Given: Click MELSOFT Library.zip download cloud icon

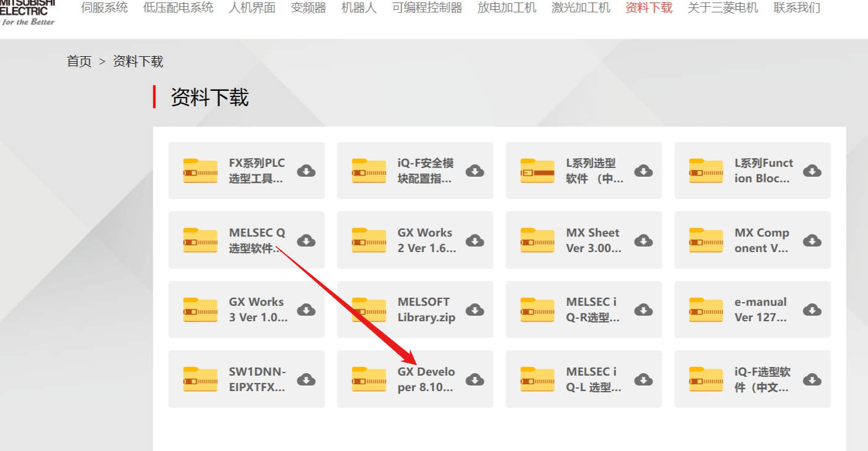Looking at the screenshot, I should [474, 310].
